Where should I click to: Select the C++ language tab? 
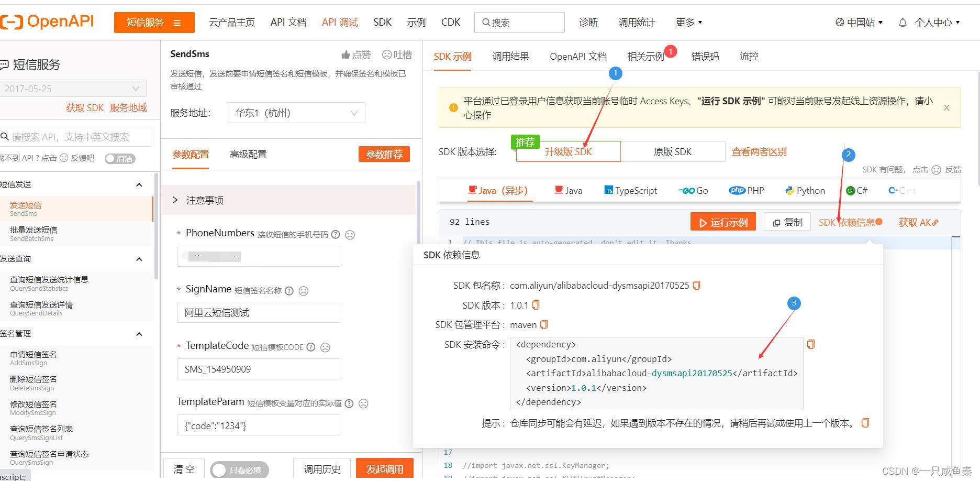903,191
